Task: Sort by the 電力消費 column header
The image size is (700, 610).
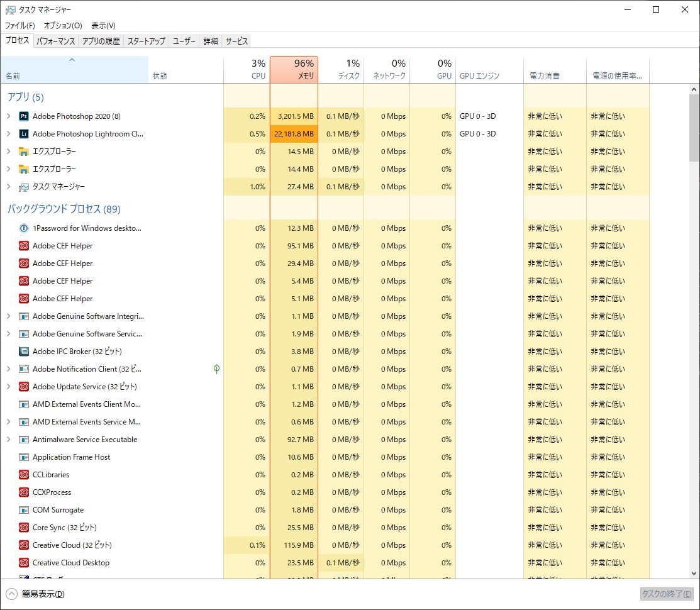Action: coord(555,70)
